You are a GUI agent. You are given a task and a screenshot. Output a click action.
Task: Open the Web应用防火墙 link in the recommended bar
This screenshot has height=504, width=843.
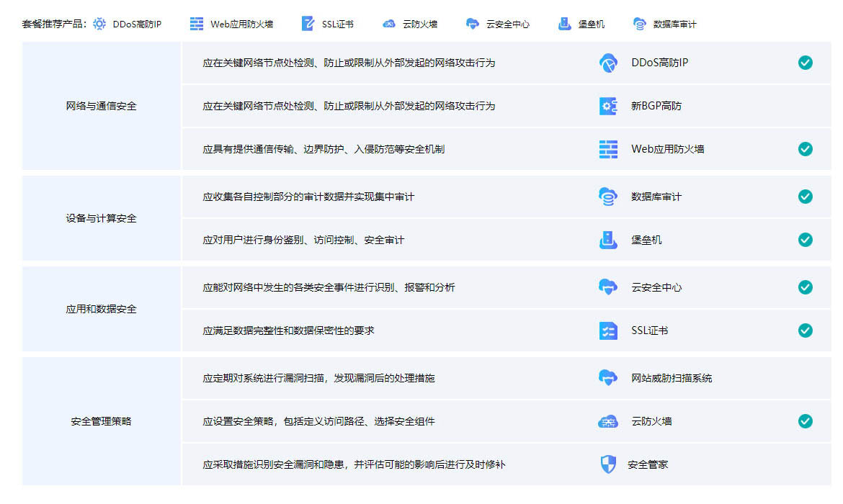click(241, 24)
